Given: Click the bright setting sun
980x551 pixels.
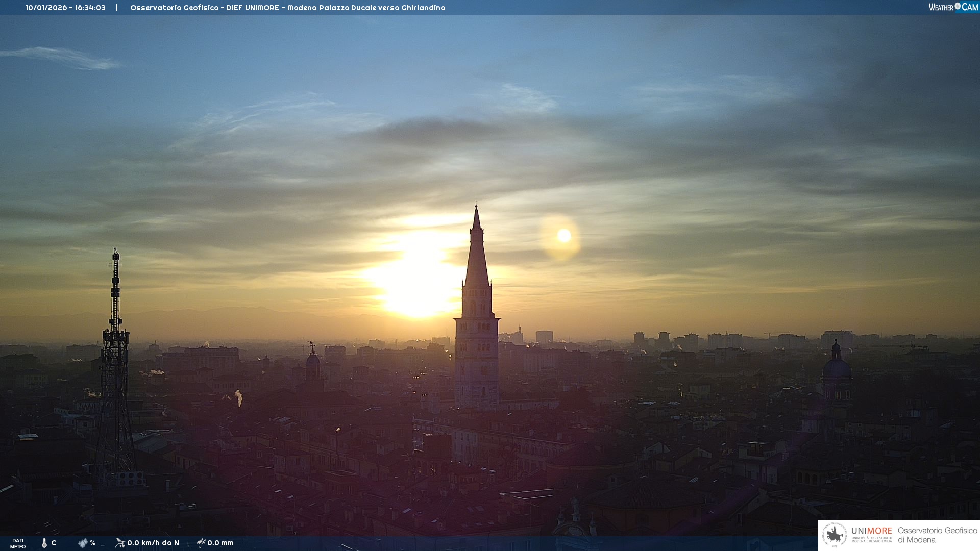Looking at the screenshot, I should (416, 286).
